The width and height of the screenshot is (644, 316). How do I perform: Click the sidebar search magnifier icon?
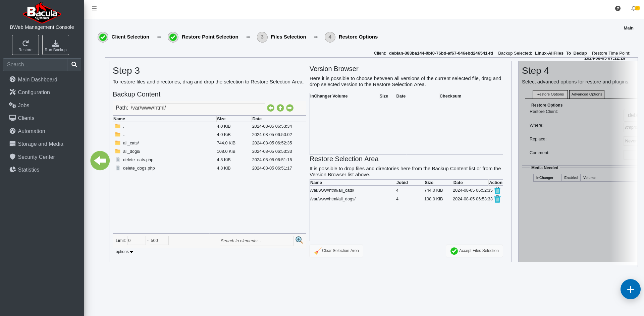click(74, 64)
